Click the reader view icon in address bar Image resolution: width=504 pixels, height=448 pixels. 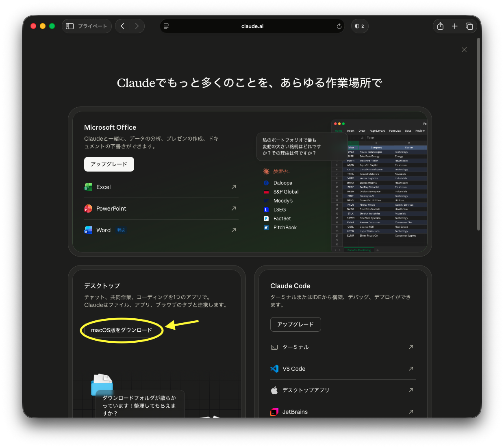166,26
